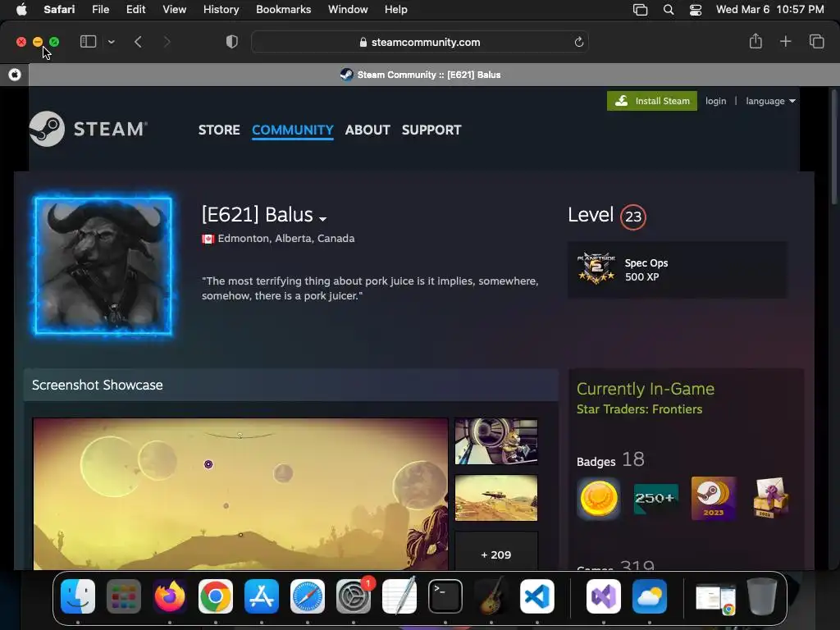Reload the page with the refresh icon
The width and height of the screenshot is (840, 630).
pos(578,42)
